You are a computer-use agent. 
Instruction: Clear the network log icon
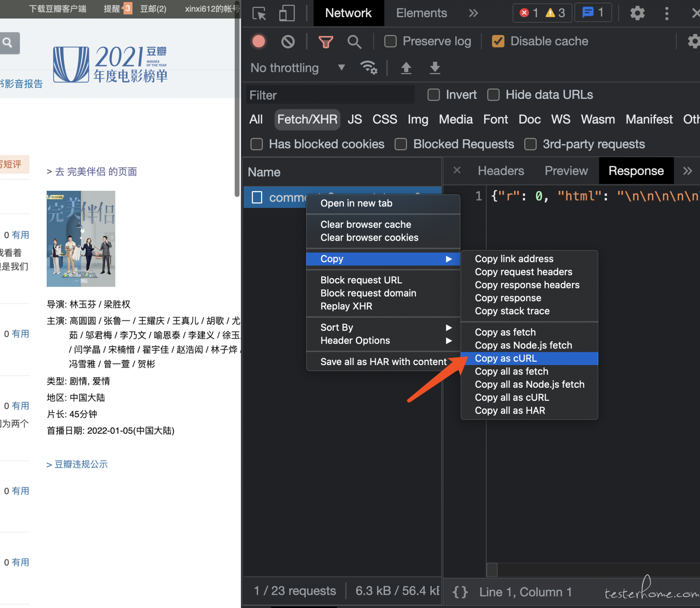coord(288,42)
